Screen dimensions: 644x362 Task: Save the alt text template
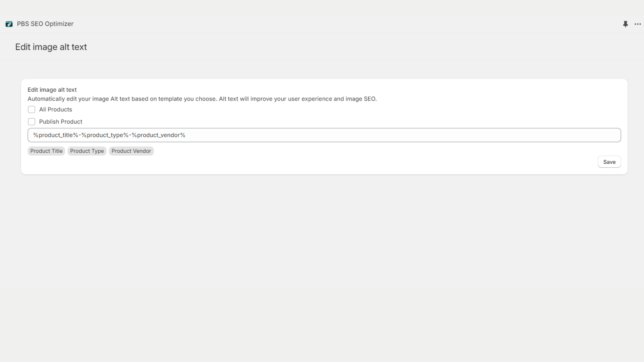[x=609, y=162]
